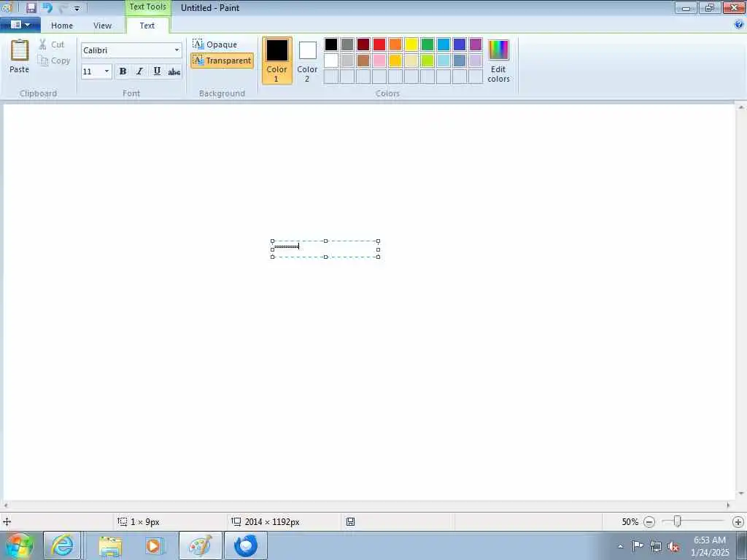Open Paint Help question mark icon
Image resolution: width=747 pixels, height=560 pixels.
pos(739,25)
